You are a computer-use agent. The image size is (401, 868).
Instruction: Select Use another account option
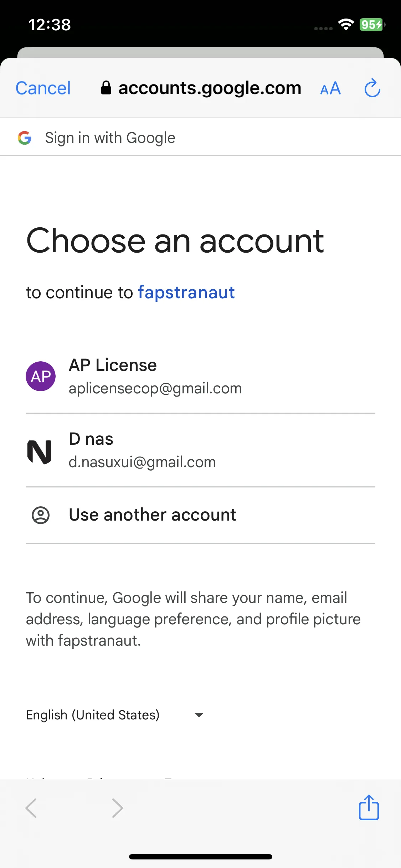pyautogui.click(x=200, y=515)
